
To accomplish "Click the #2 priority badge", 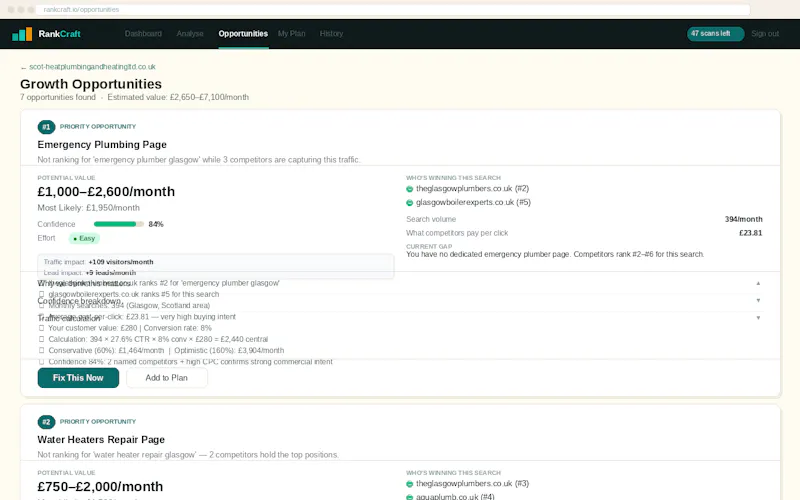I will (x=46, y=422).
